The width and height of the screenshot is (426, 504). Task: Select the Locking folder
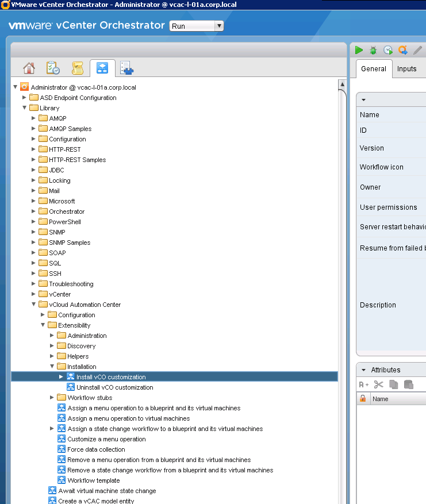pyautogui.click(x=59, y=180)
